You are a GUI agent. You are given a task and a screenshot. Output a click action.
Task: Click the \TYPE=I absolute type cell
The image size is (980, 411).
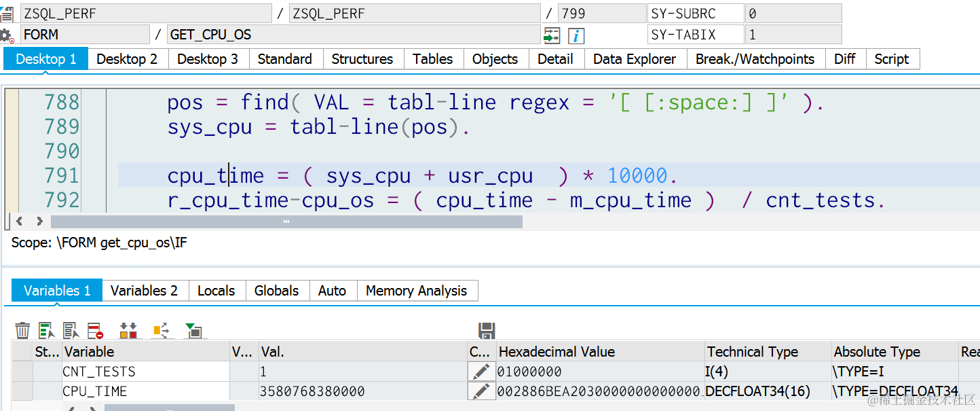point(895,372)
